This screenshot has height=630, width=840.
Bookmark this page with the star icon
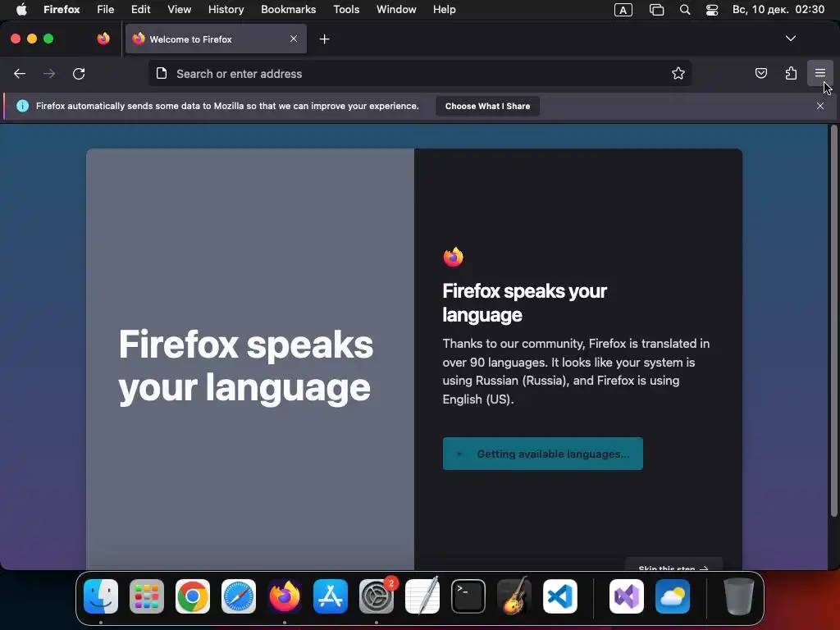coord(678,73)
